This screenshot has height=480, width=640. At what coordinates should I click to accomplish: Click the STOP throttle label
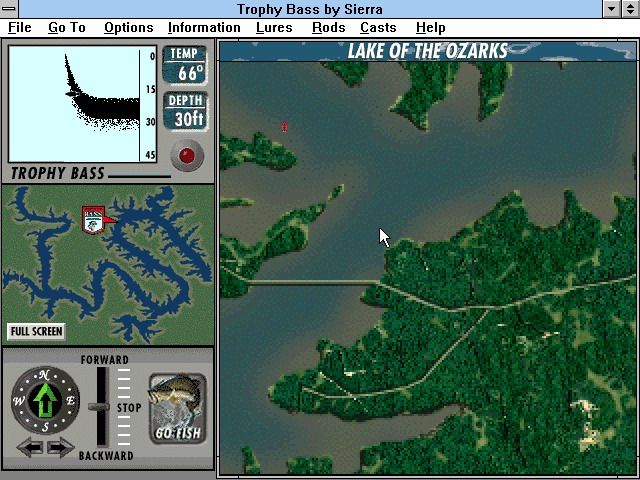click(129, 407)
